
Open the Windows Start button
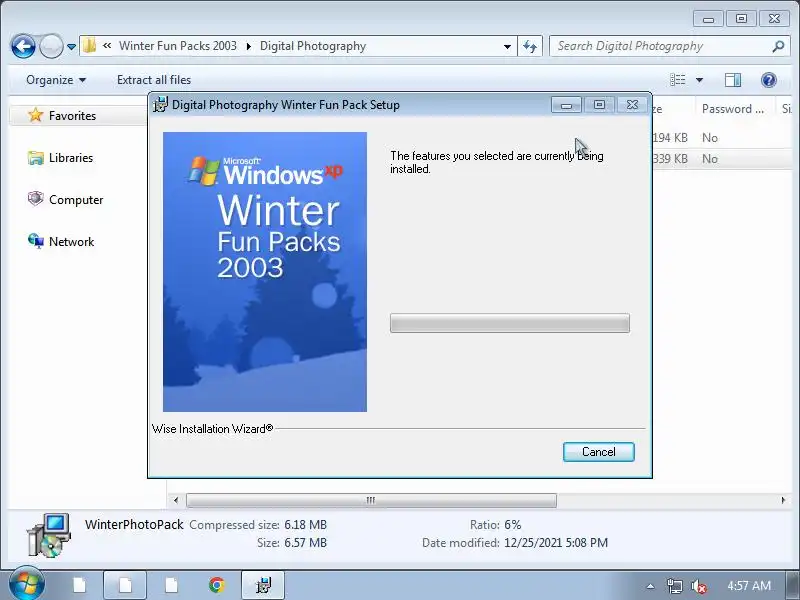[x=27, y=585]
